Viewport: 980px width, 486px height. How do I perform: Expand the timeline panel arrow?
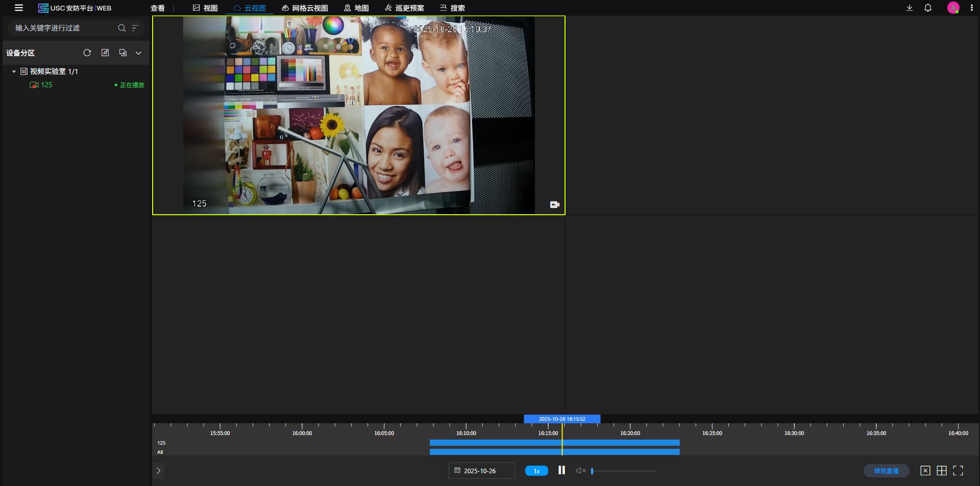(x=158, y=471)
